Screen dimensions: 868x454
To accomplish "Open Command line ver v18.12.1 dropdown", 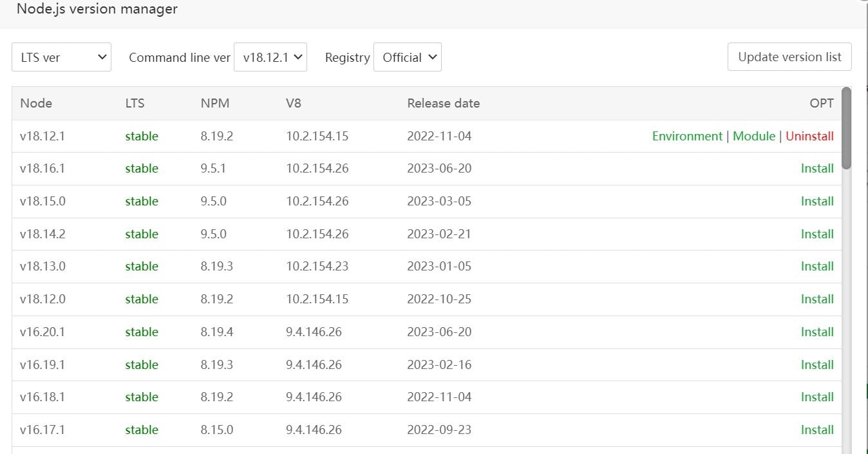I will (x=270, y=57).
